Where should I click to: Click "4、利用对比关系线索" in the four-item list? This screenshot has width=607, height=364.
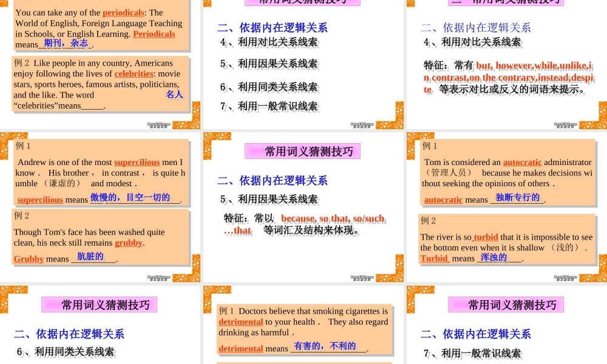269,42
